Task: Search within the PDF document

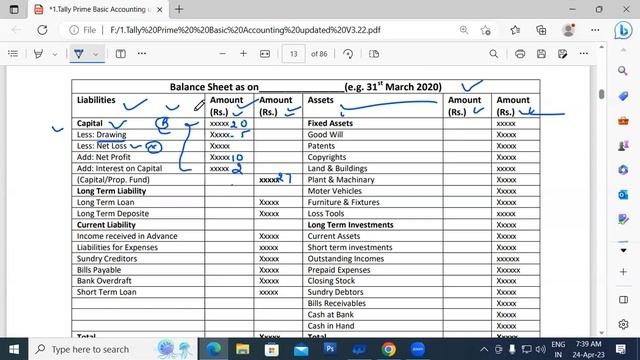Action: pos(493,54)
